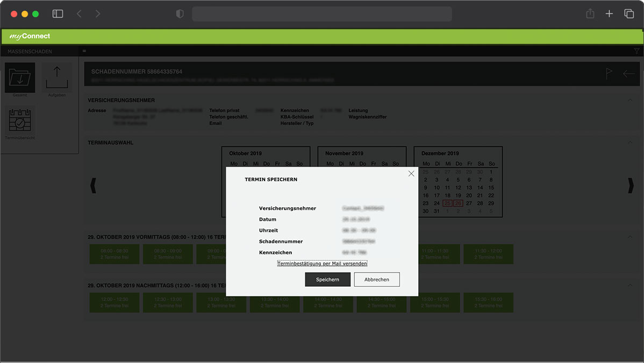The image size is (644, 363).
Task: Collapse the Terminauswahl section
Action: (x=630, y=143)
